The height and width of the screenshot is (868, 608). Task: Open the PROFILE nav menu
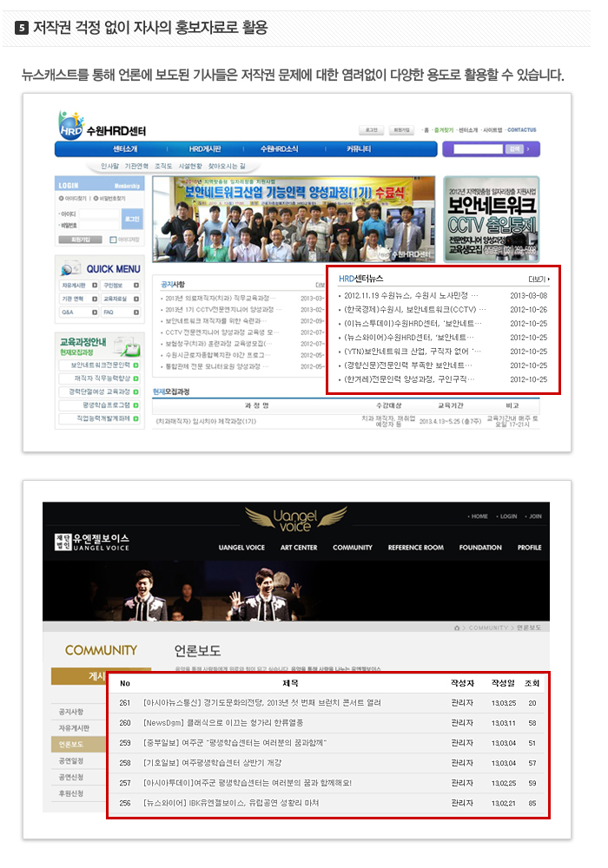pyautogui.click(x=529, y=548)
